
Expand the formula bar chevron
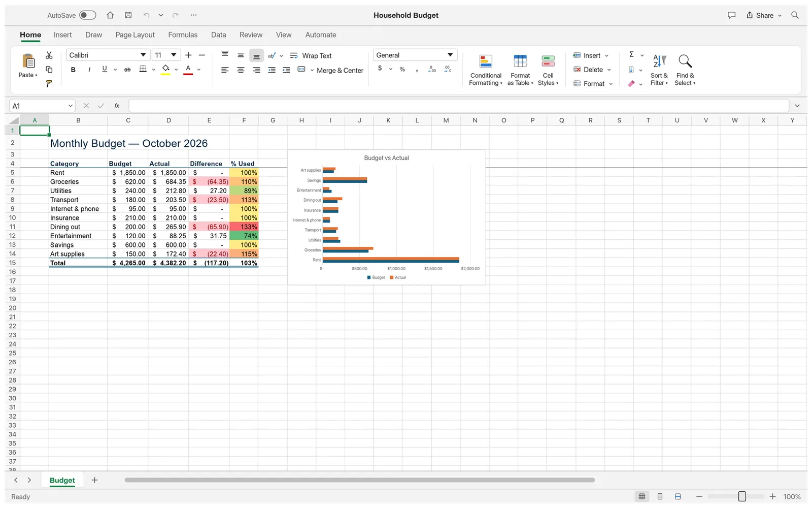click(x=797, y=106)
